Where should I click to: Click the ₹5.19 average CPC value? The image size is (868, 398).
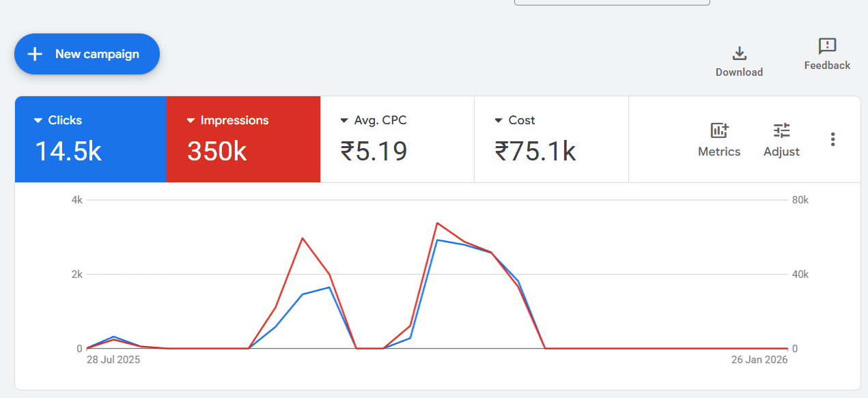coord(374,152)
